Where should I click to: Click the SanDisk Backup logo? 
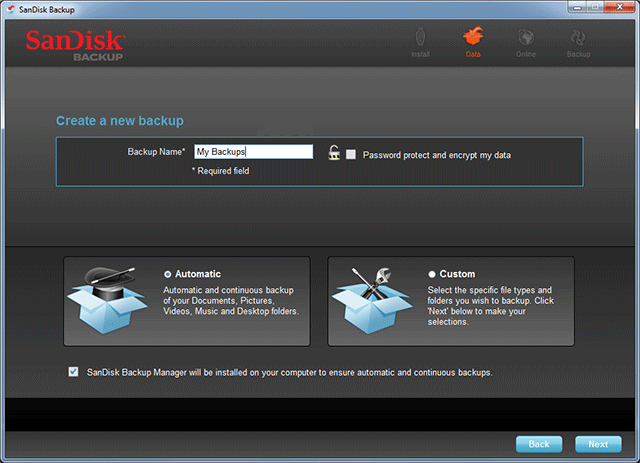pos(75,46)
